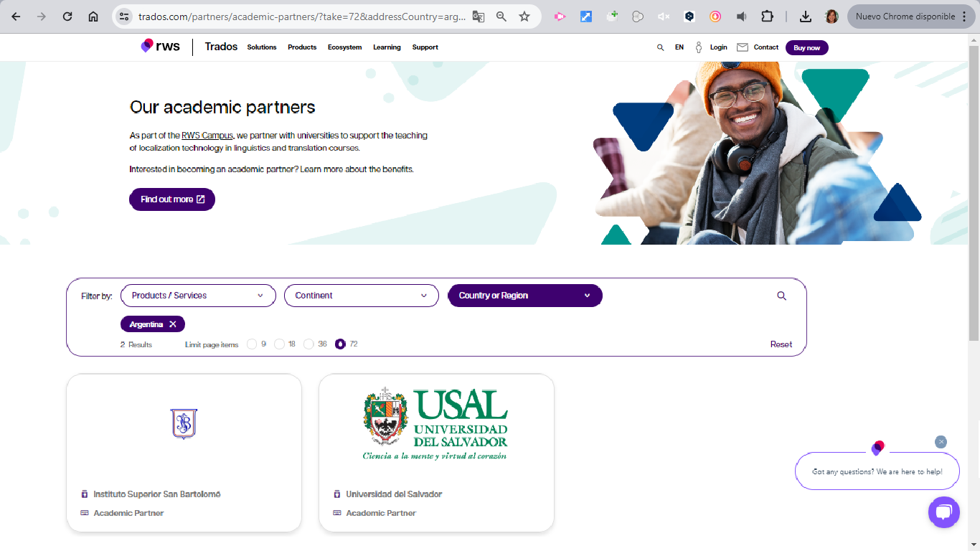
Task: Open site search in the header
Action: pos(660,47)
